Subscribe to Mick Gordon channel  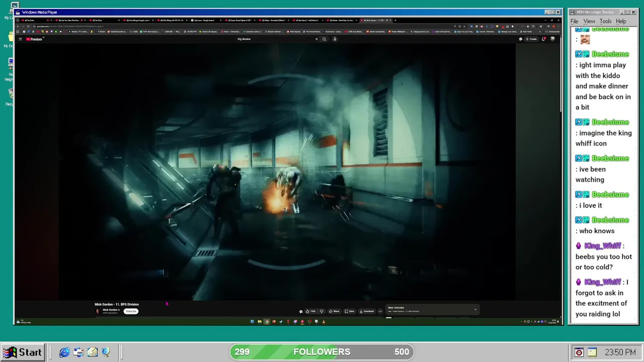(131, 311)
